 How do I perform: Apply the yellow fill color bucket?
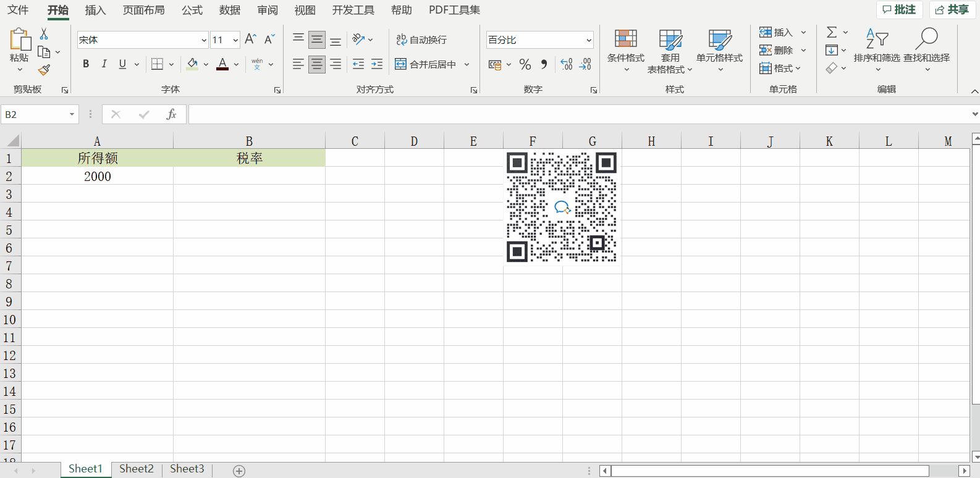tap(192, 64)
